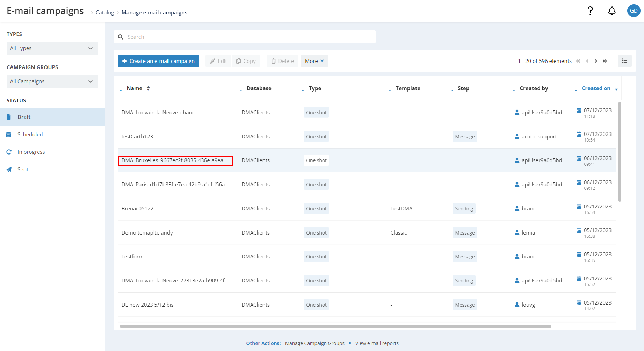Click the vertical scrollbar of the table

tap(620, 152)
